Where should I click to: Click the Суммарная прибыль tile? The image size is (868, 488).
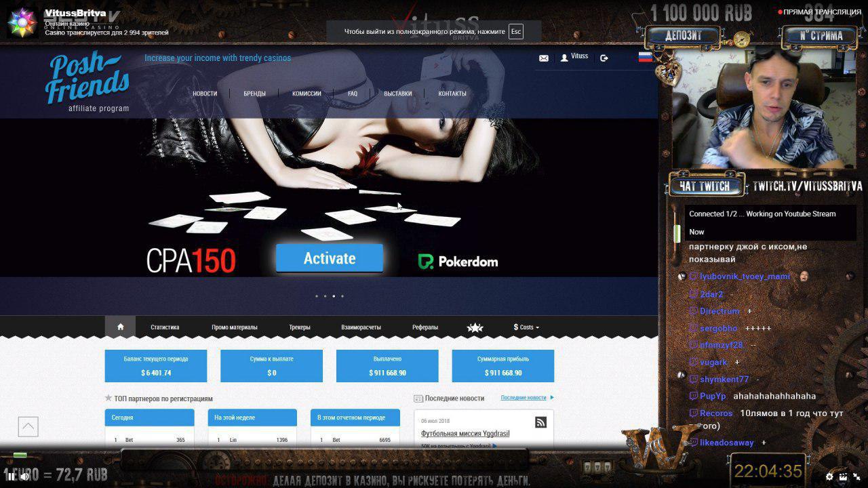503,366
